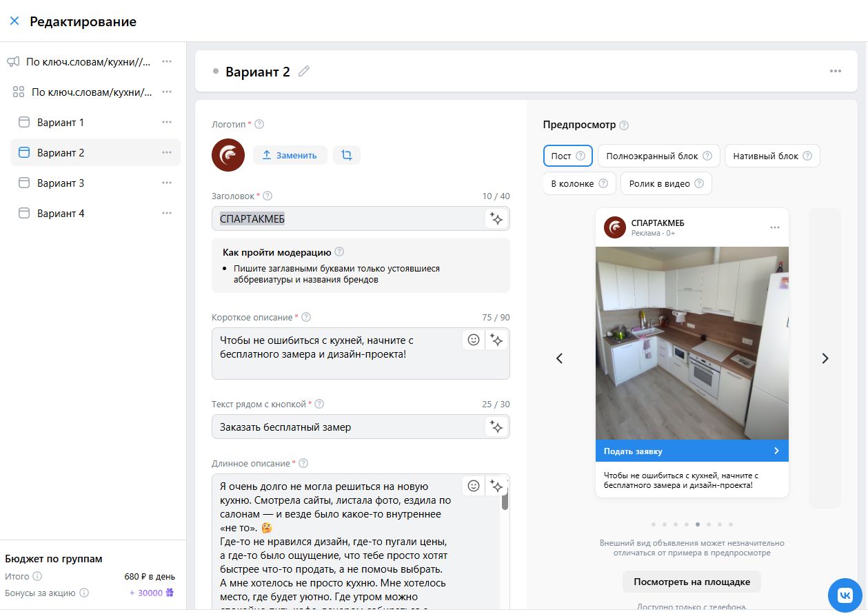Open emoji picker in Короткое описание field
The image size is (868, 614).
[x=474, y=340]
